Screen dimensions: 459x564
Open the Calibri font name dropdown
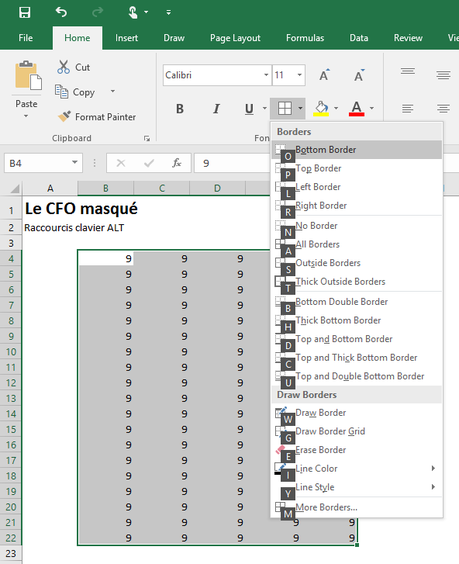point(266,75)
